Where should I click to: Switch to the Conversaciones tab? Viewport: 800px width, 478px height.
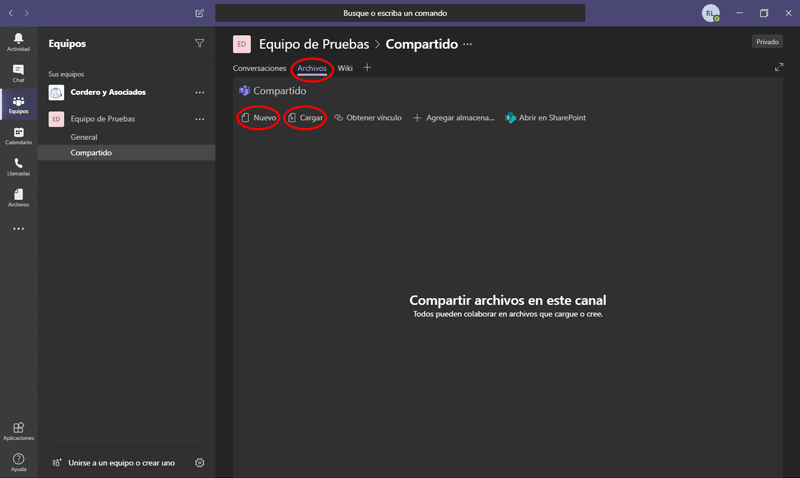click(x=259, y=68)
